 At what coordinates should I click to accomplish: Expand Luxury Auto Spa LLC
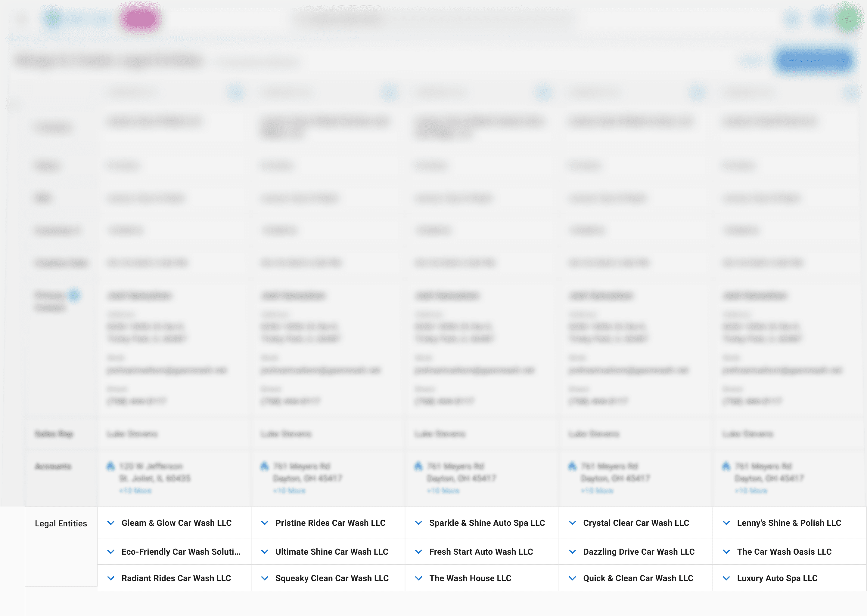[726, 578]
